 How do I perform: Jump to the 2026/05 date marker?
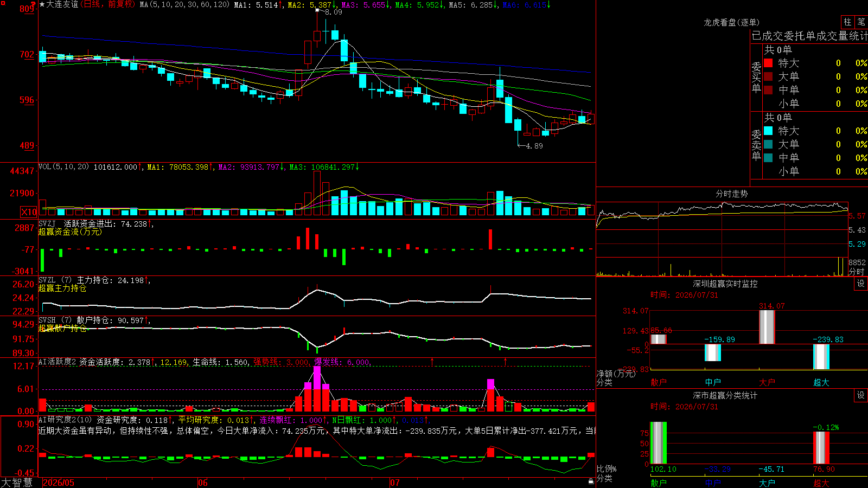tap(59, 483)
